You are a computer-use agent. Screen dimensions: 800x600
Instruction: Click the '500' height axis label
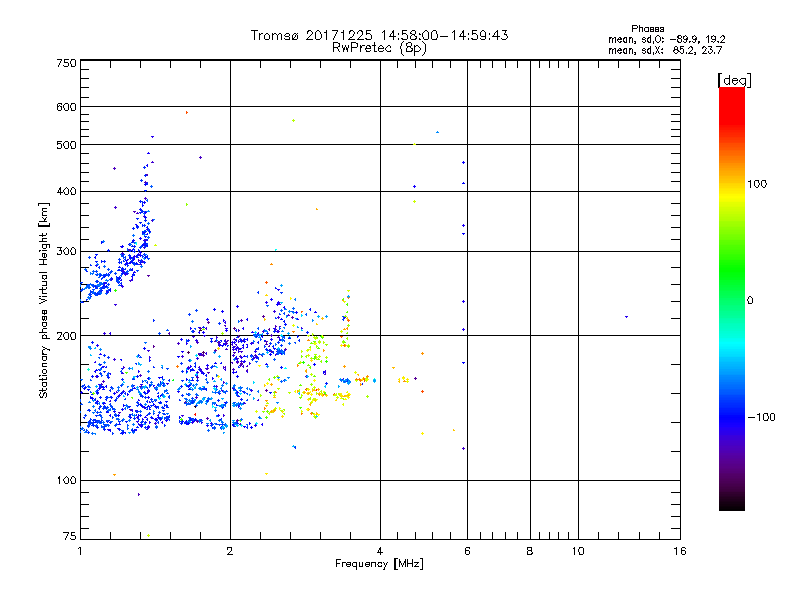coord(66,145)
